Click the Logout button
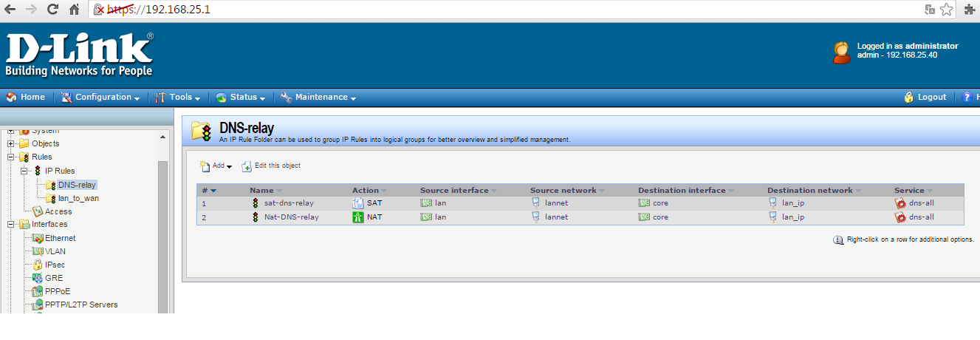Image resolution: width=980 pixels, height=340 pixels. pyautogui.click(x=925, y=97)
